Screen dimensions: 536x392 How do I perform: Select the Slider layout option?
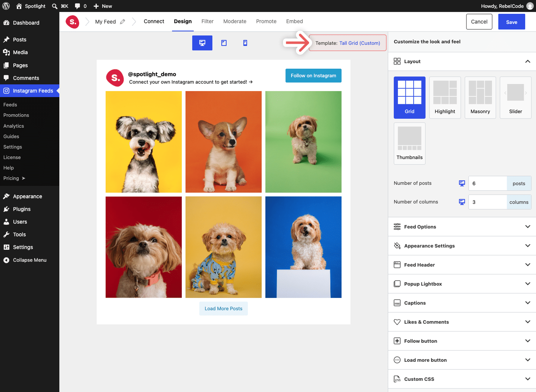click(515, 97)
